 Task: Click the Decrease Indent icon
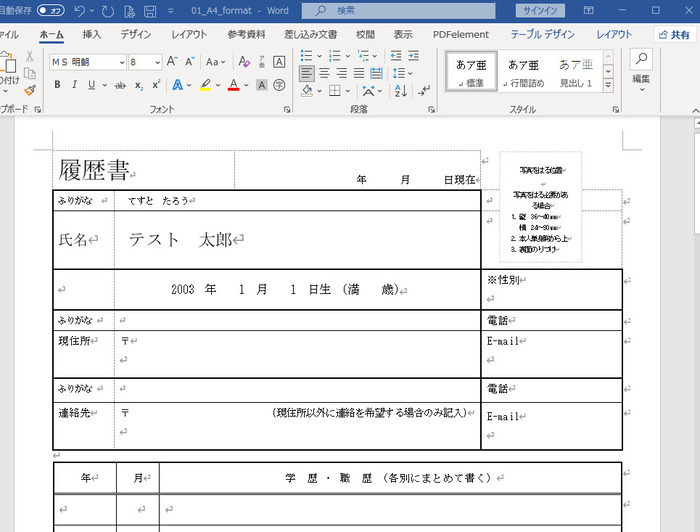tap(396, 55)
